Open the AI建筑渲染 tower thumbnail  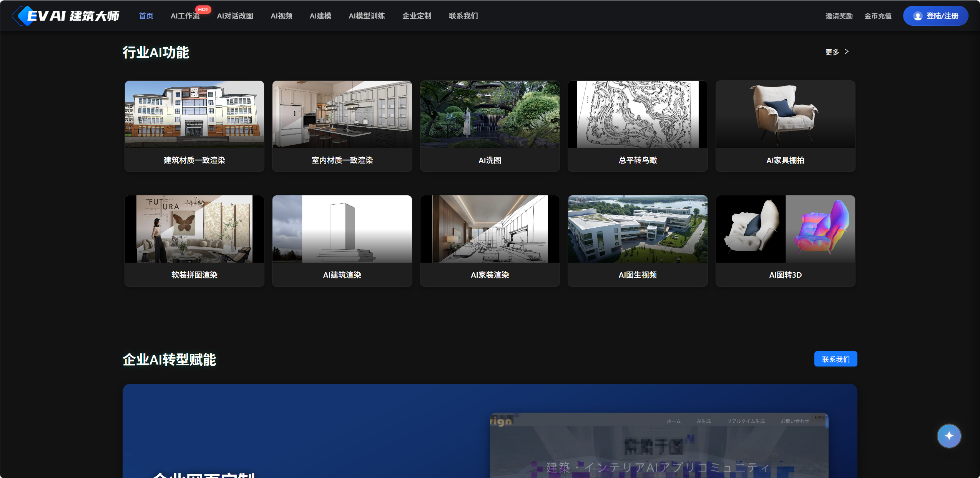point(342,229)
